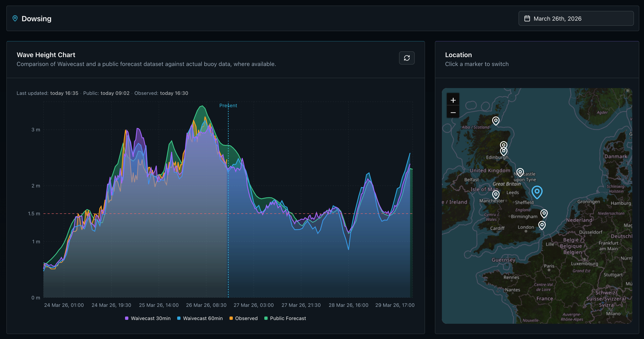644x339 pixels.
Task: Click the 'Public: today 09:02' text
Action: tap(106, 93)
